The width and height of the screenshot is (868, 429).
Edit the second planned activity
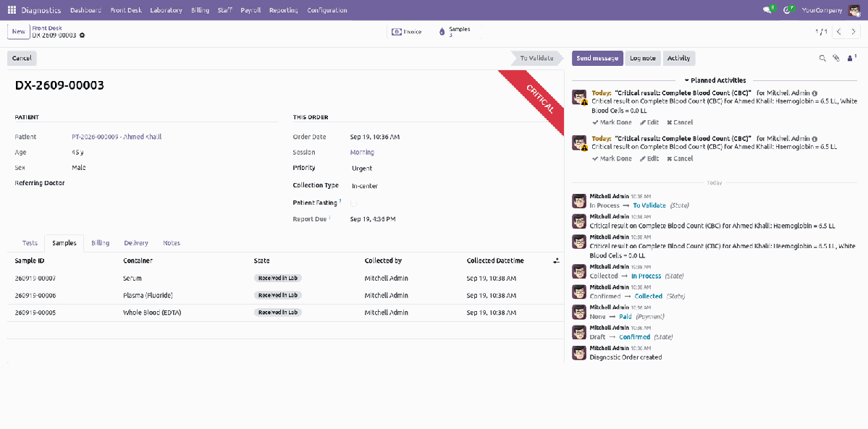tap(649, 159)
